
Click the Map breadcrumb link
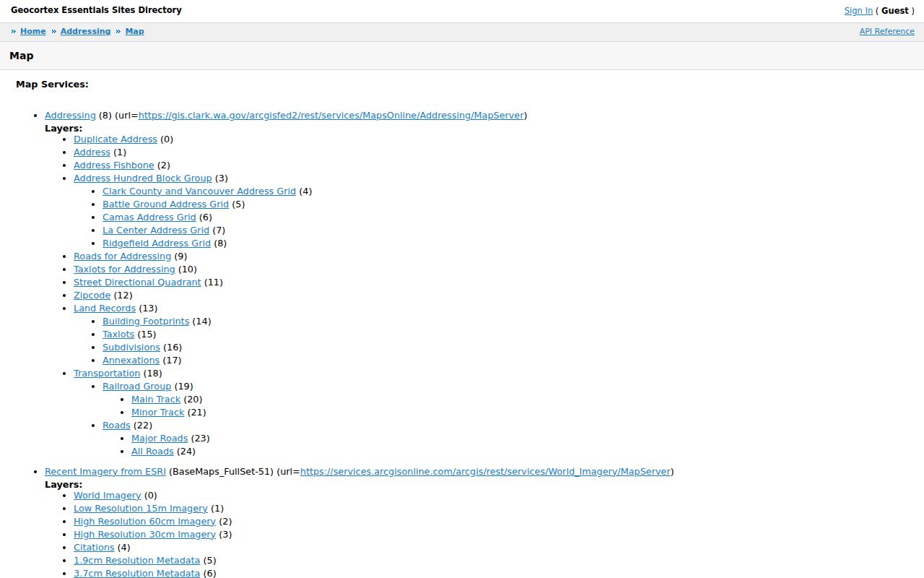tap(135, 32)
